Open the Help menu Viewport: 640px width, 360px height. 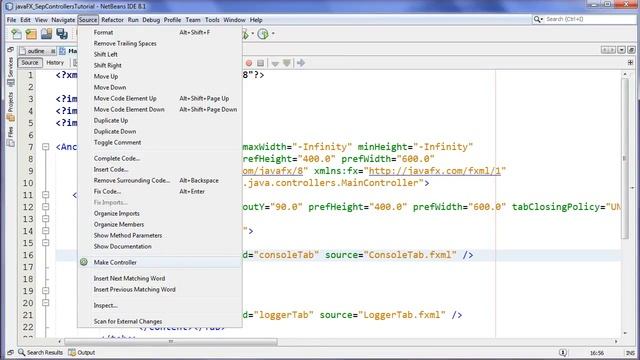click(x=256, y=20)
